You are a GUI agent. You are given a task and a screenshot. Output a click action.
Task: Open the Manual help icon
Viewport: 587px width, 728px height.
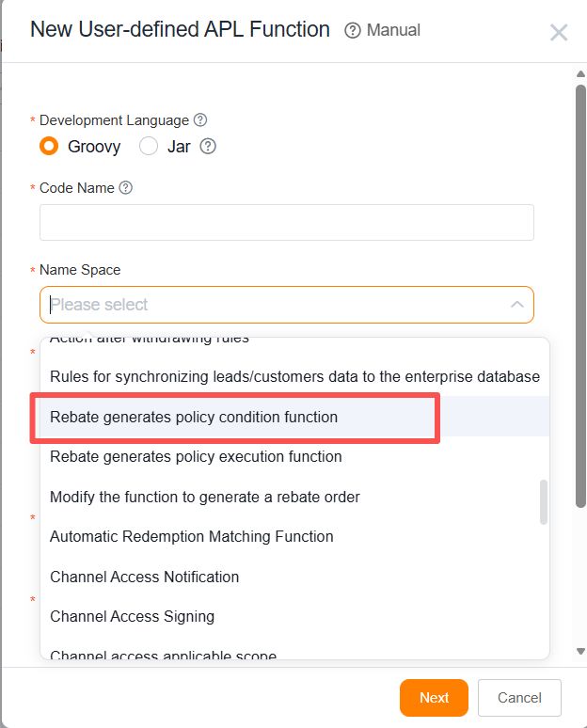tap(353, 31)
